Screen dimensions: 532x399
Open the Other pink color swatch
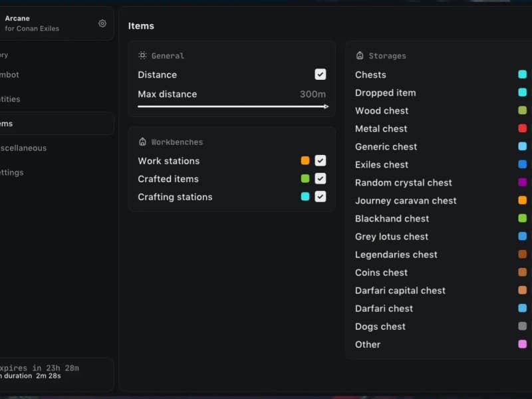click(522, 344)
